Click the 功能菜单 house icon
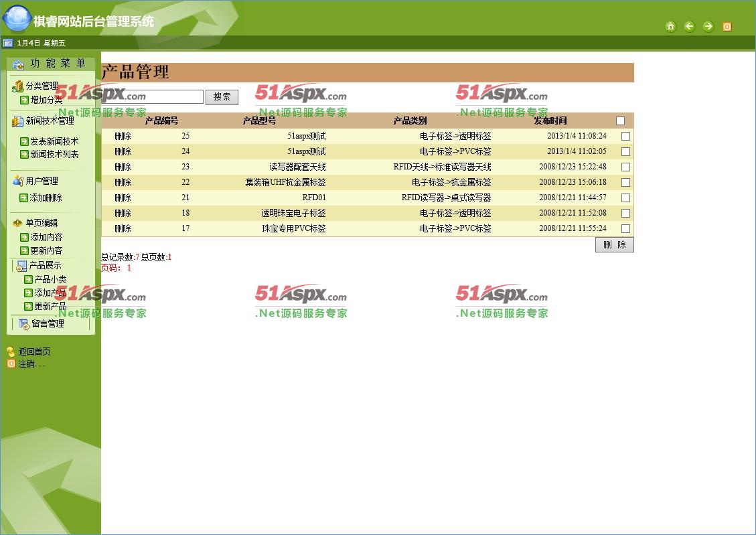The image size is (756, 535). [x=18, y=64]
